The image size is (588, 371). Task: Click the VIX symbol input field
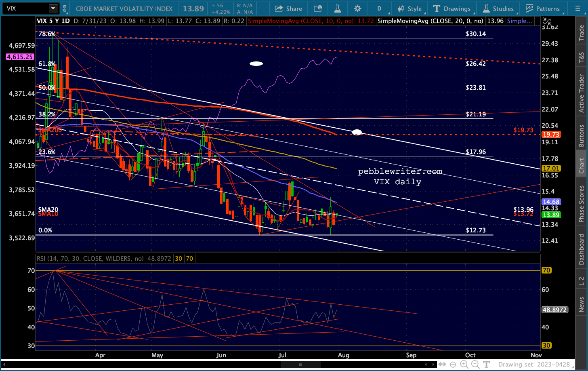click(x=25, y=8)
